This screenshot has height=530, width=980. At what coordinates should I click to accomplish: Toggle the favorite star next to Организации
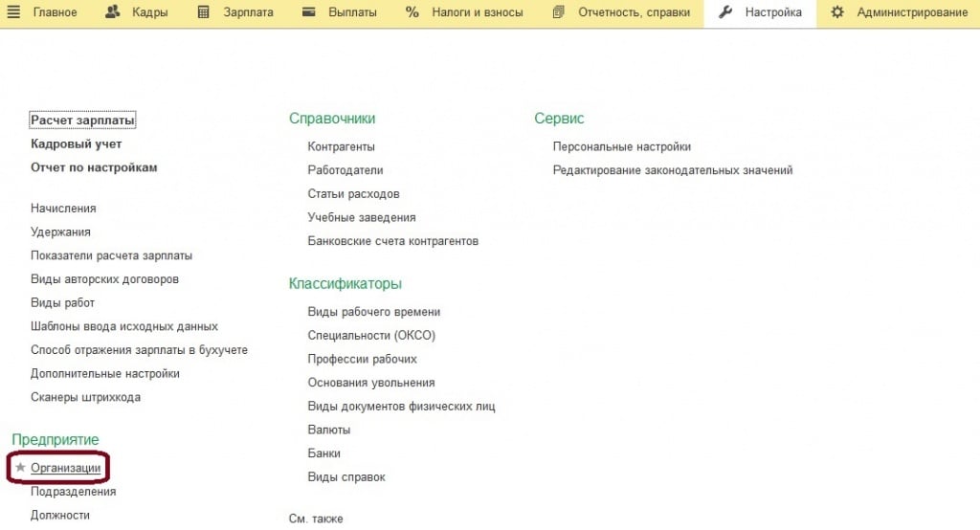[20, 468]
